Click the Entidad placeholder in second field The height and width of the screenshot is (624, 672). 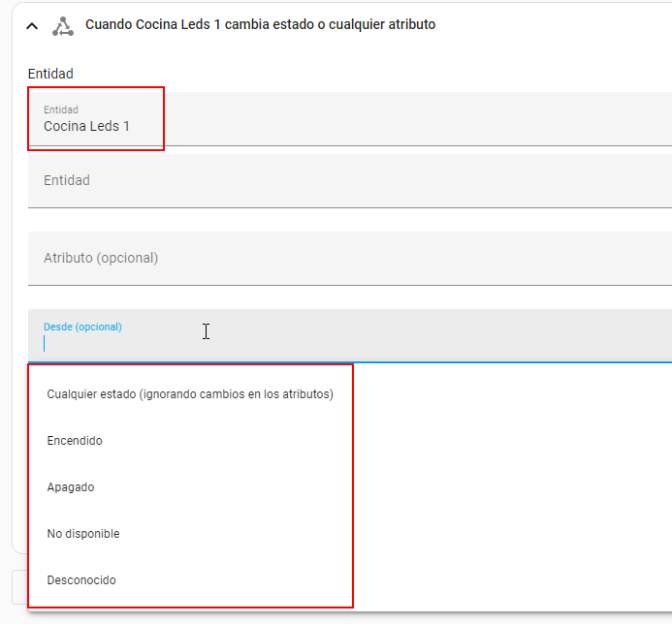pos(67,180)
